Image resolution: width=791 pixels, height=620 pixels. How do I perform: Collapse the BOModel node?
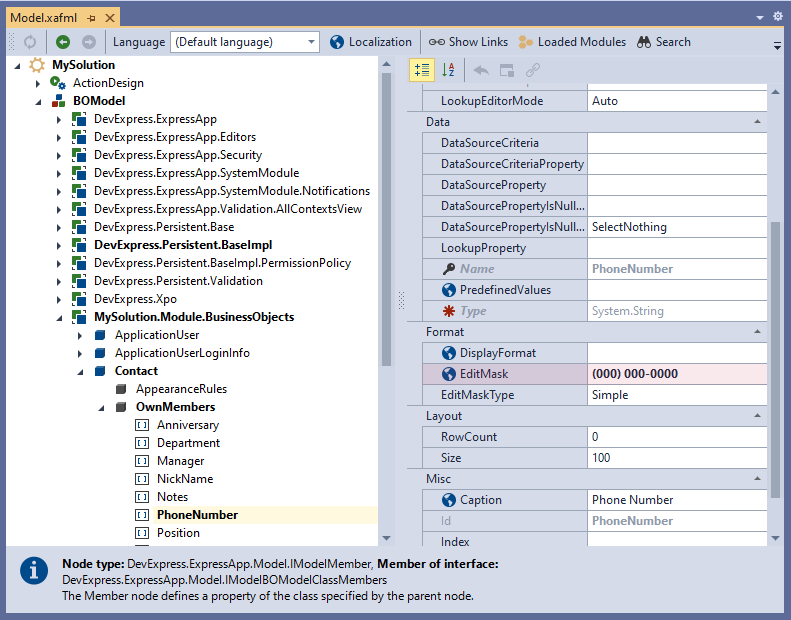click(38, 101)
